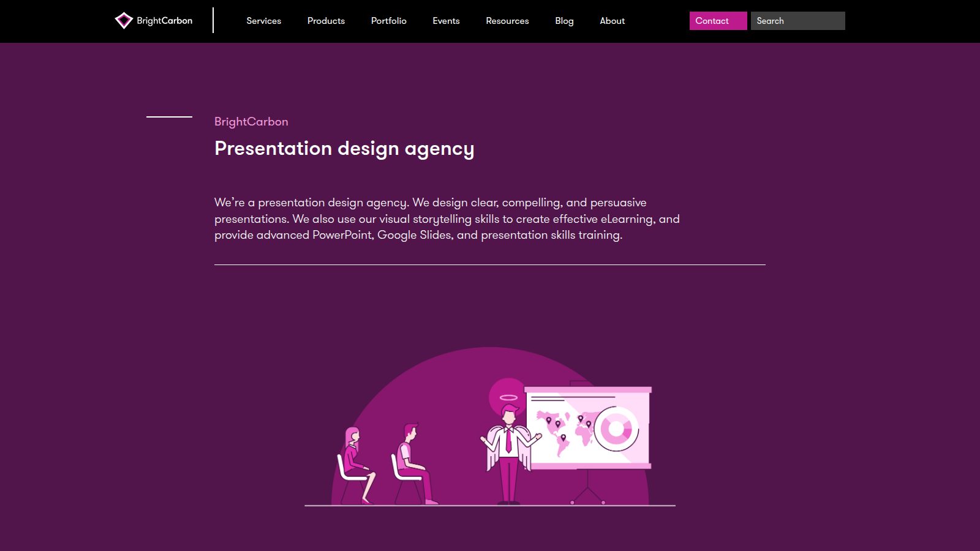This screenshot has width=980, height=551.
Task: Open the Events menu item
Action: [446, 21]
